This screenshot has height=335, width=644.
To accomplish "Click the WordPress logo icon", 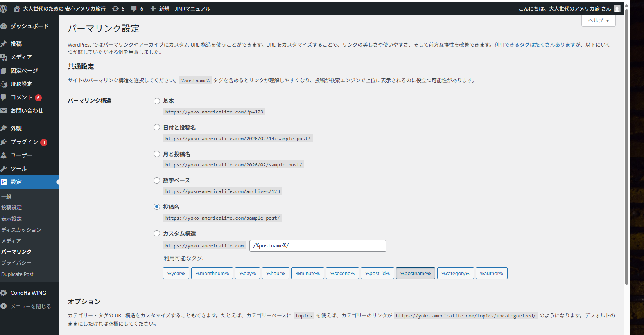I will click(x=4, y=9).
